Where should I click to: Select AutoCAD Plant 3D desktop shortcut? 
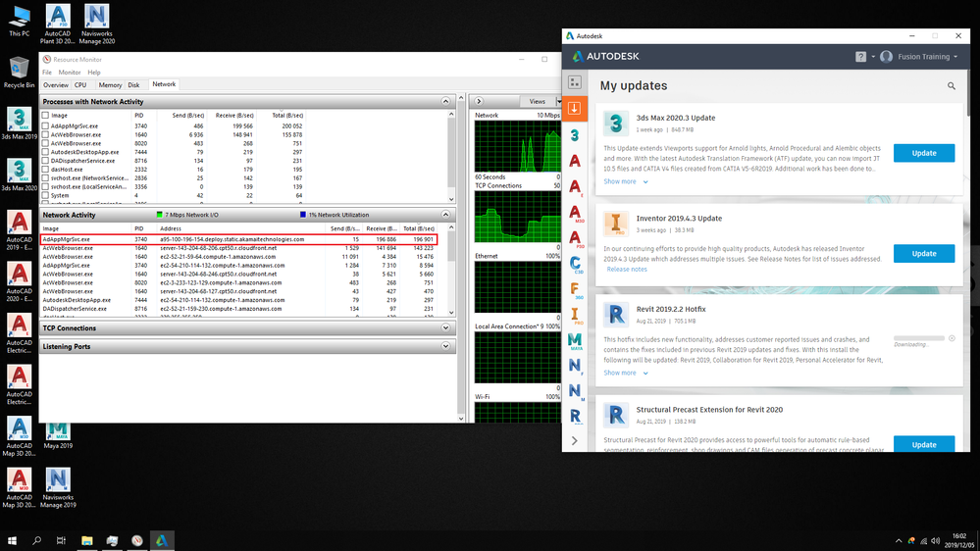tap(58, 24)
